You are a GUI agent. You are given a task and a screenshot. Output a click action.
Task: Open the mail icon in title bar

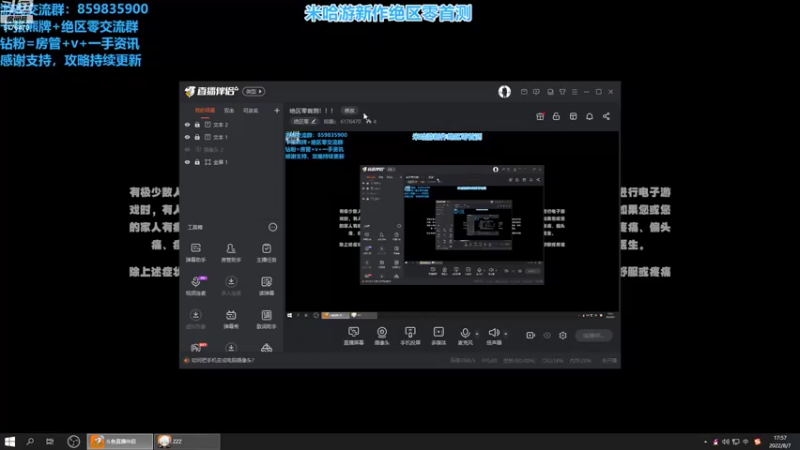tap(524, 92)
